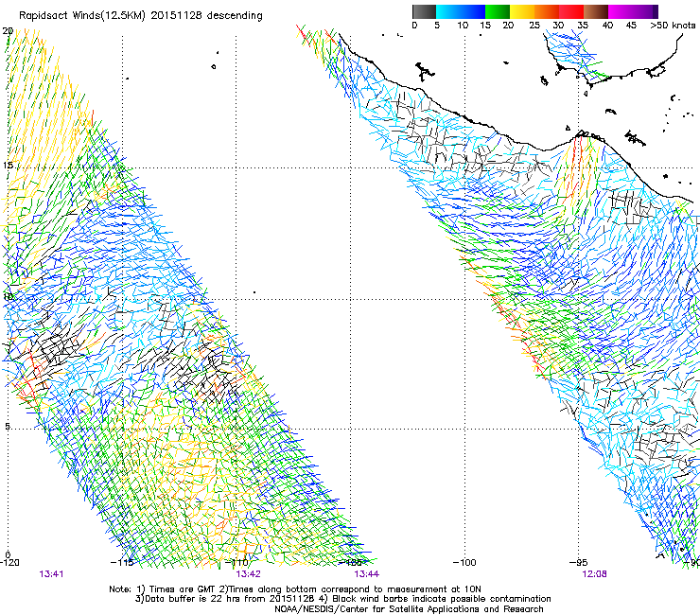The image size is (700, 615).
Task: Click the -115 longitude axis label
Action: [x=122, y=562]
